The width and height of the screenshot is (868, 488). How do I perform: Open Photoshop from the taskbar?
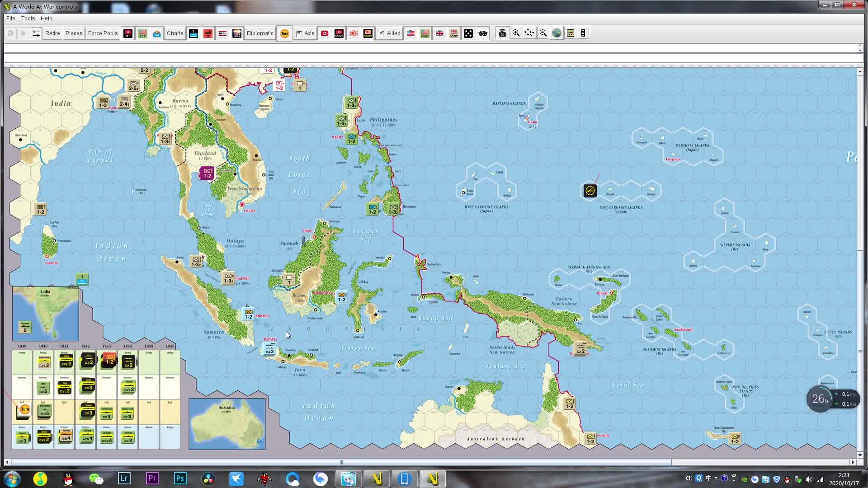[180, 479]
